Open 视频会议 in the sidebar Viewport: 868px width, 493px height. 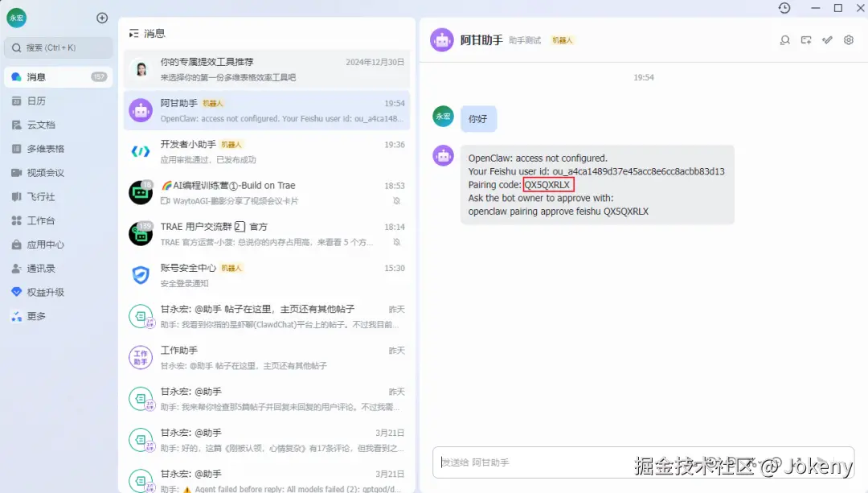click(58, 173)
